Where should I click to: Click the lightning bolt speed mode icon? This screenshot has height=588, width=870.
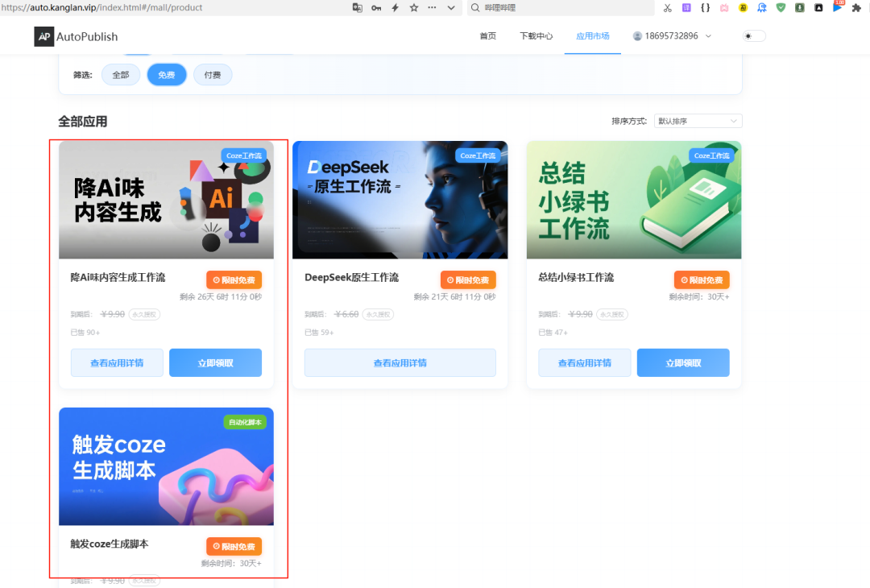[395, 8]
